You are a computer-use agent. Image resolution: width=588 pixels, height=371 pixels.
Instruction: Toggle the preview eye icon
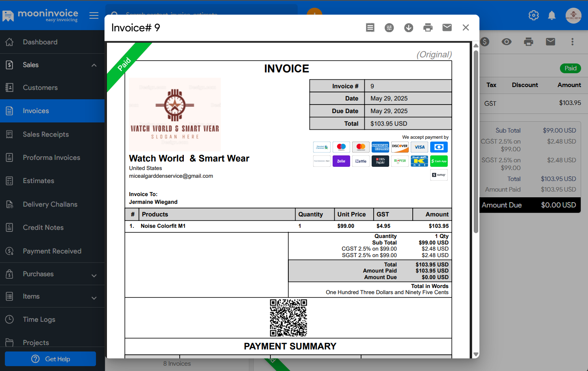coord(506,41)
